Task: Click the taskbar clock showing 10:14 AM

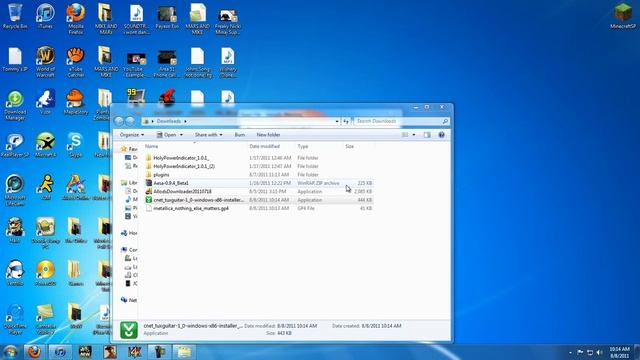Action: coord(620,352)
